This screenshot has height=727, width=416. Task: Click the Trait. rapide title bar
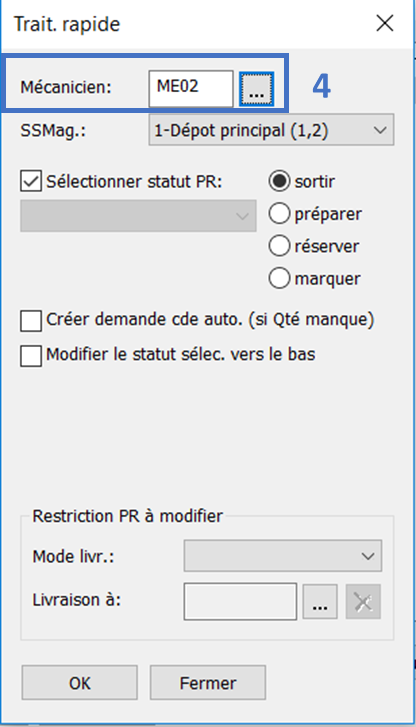[186, 24]
